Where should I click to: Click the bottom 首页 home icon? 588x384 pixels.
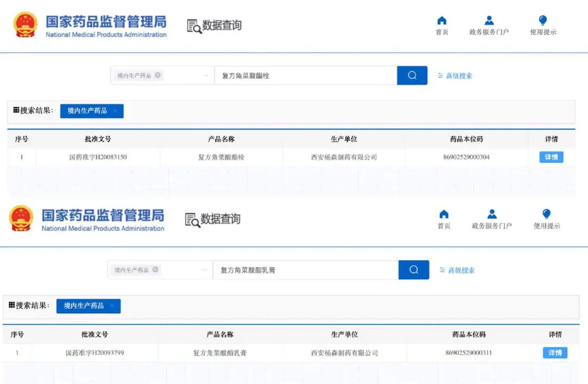(x=444, y=214)
